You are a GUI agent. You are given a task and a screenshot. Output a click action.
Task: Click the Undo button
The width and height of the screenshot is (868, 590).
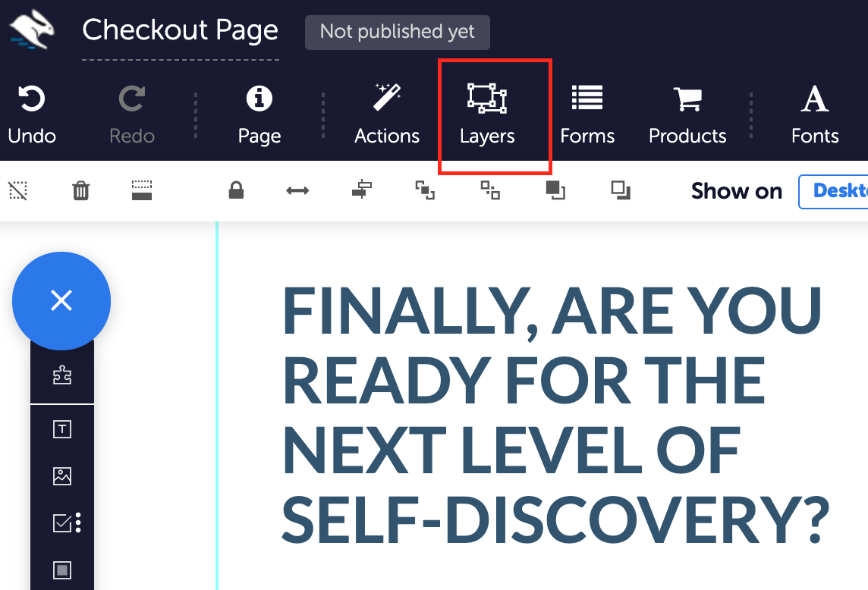pos(32,115)
